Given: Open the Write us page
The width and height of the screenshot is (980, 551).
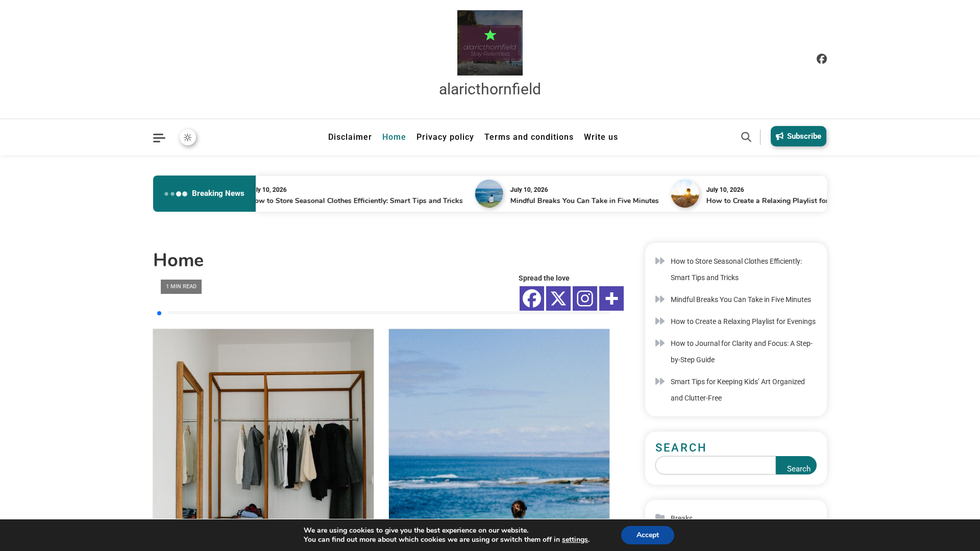Looking at the screenshot, I should [x=601, y=137].
